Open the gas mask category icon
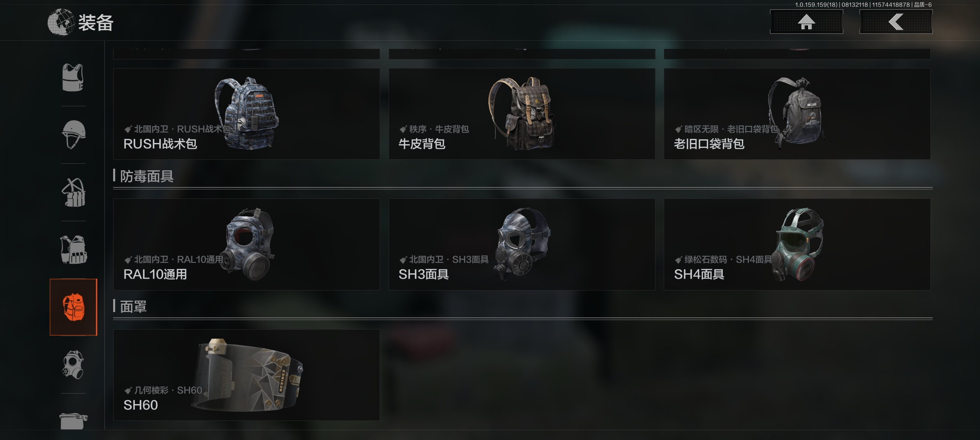This screenshot has height=440, width=980. (x=73, y=365)
